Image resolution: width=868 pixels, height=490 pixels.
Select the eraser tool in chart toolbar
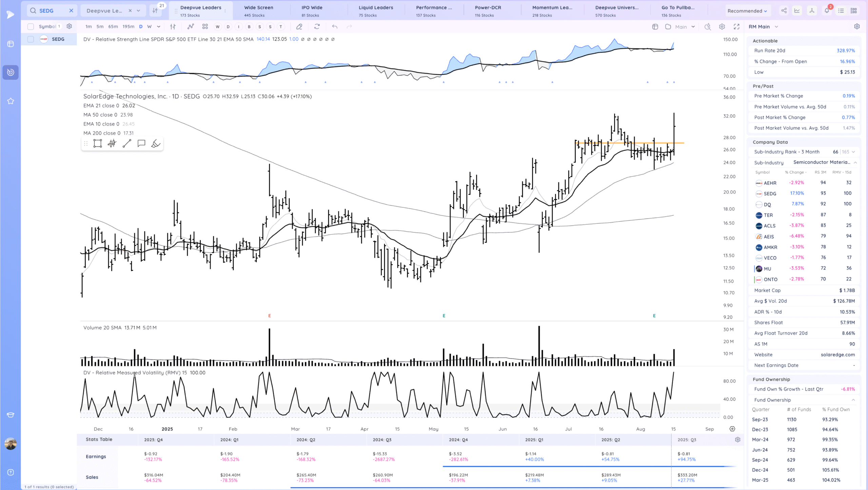(x=299, y=26)
